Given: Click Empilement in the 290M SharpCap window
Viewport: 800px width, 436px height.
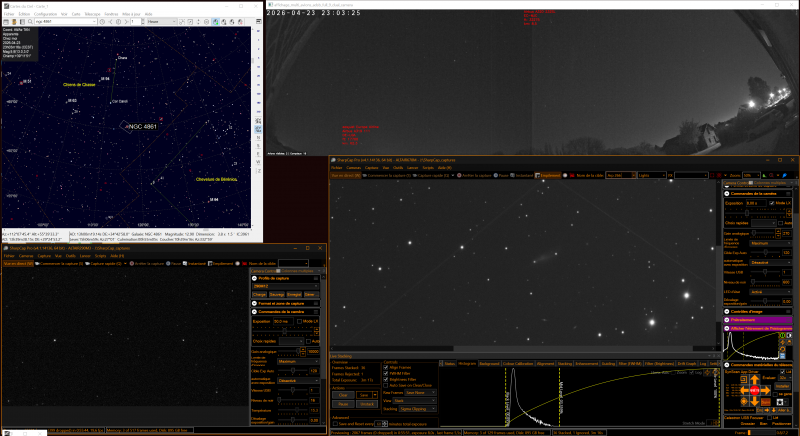Looking at the screenshot, I should 221,264.
